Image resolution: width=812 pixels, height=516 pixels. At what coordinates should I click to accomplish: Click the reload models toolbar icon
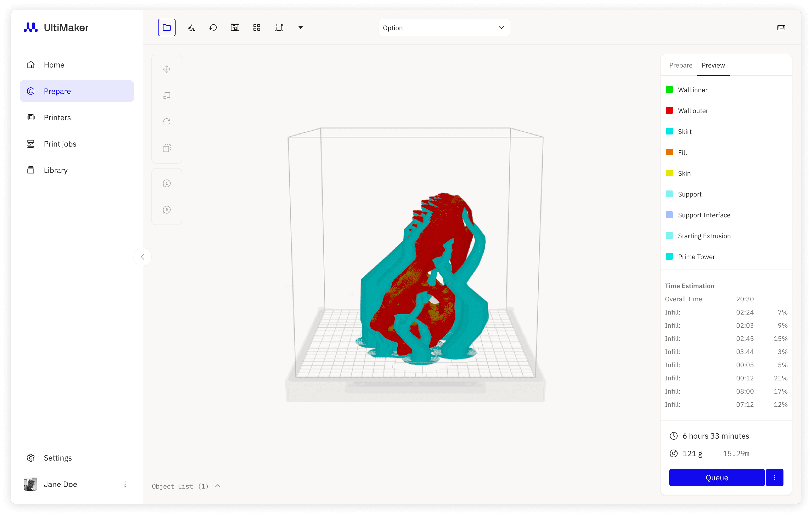coord(213,27)
